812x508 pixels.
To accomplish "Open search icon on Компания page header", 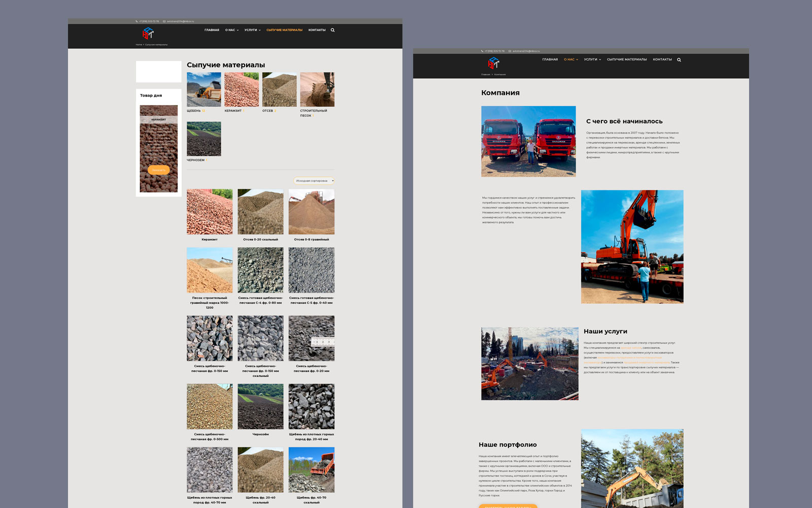I will pos(679,60).
